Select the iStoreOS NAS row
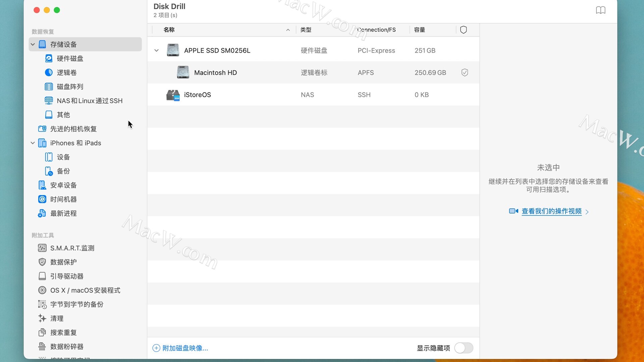This screenshot has width=644, height=362. [197, 95]
